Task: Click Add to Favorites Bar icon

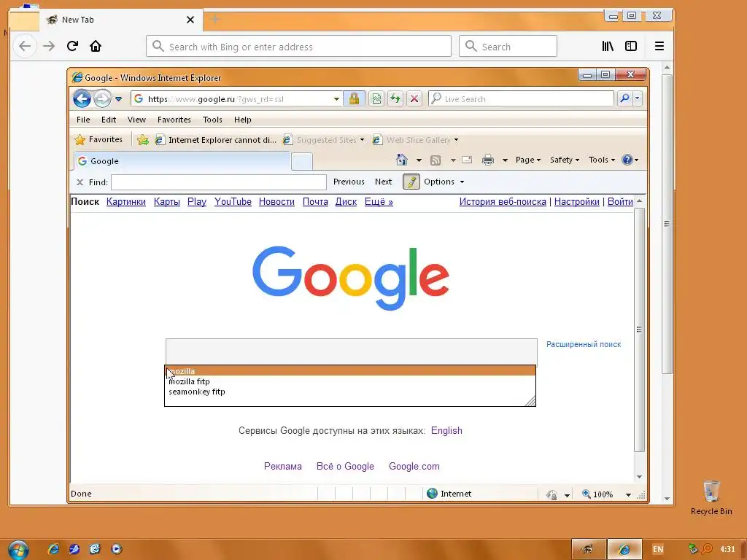Action: (x=142, y=139)
